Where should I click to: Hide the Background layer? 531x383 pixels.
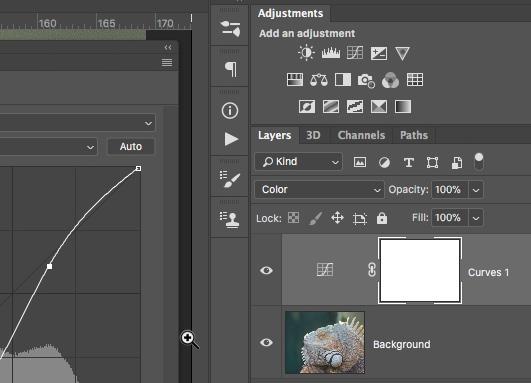(266, 342)
